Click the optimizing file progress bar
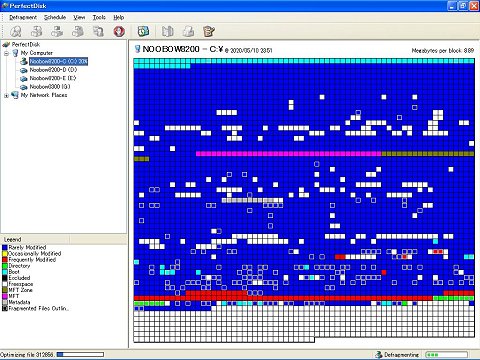480x360 pixels. coord(80,354)
